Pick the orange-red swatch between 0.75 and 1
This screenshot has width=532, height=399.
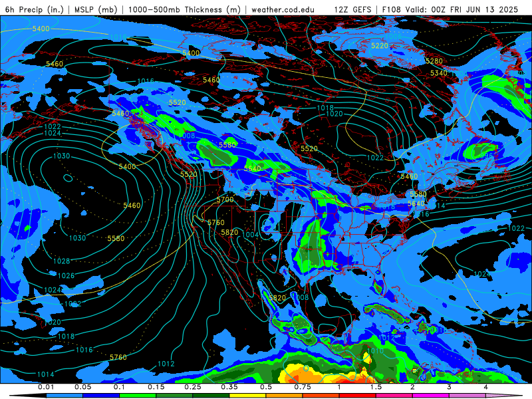pos(321,396)
